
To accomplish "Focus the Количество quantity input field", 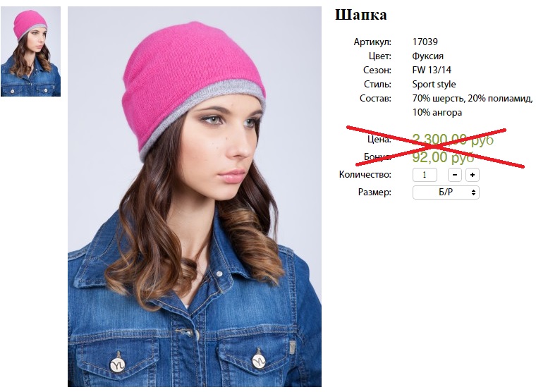I will point(425,175).
